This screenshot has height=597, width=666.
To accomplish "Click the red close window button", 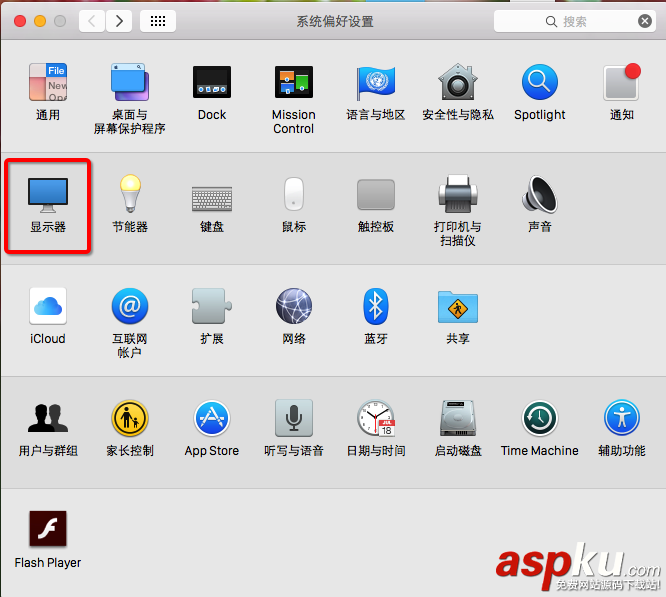I will (20, 21).
